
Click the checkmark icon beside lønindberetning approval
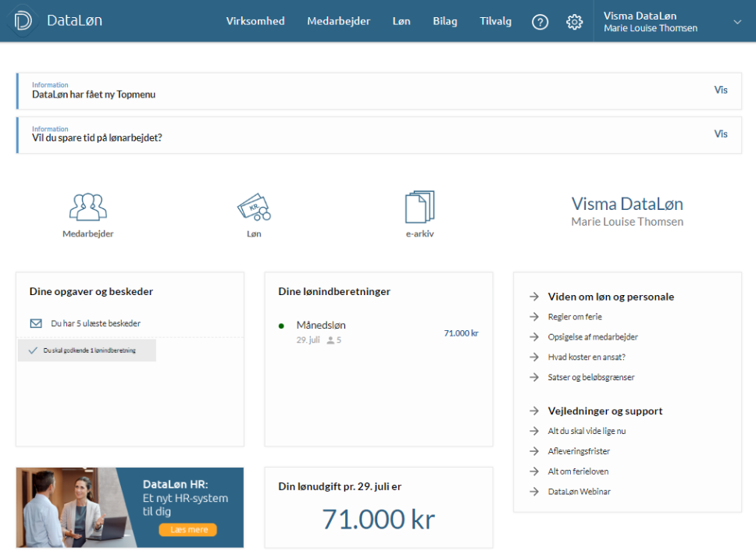(33, 350)
